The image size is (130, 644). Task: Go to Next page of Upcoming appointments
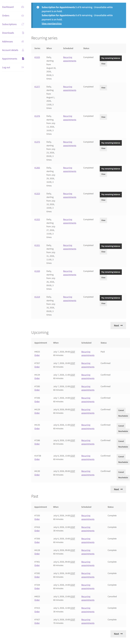[118, 489]
